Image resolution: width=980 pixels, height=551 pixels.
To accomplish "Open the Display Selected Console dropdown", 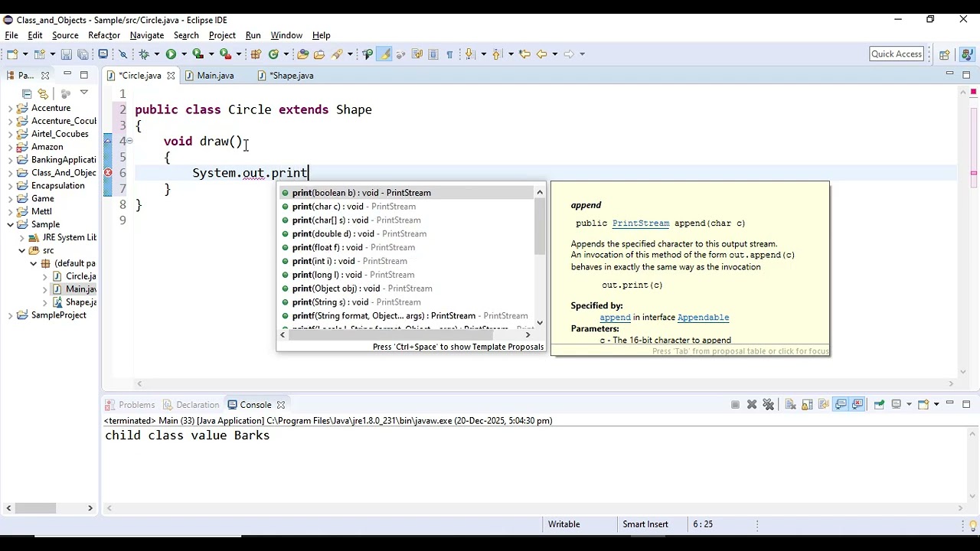I will pos(909,405).
